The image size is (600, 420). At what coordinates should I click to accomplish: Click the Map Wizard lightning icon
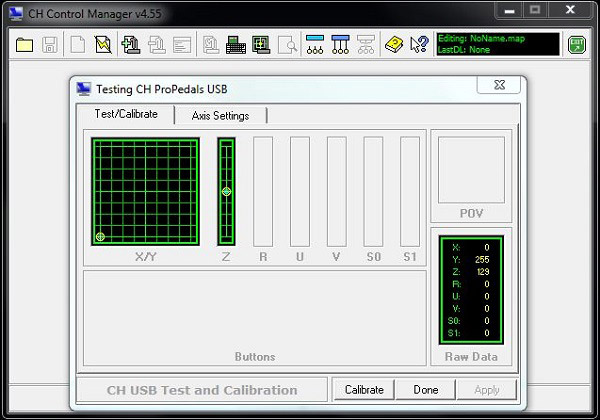pyautogui.click(x=103, y=45)
